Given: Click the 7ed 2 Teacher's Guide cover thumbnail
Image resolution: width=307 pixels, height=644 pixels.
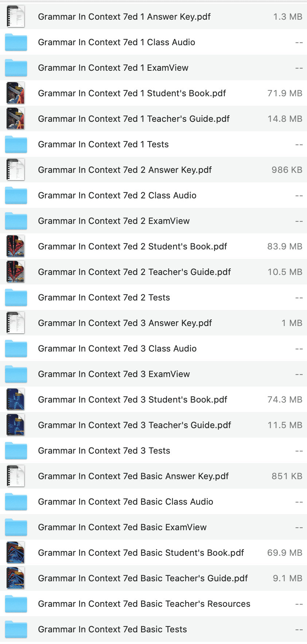Looking at the screenshot, I should click(16, 272).
